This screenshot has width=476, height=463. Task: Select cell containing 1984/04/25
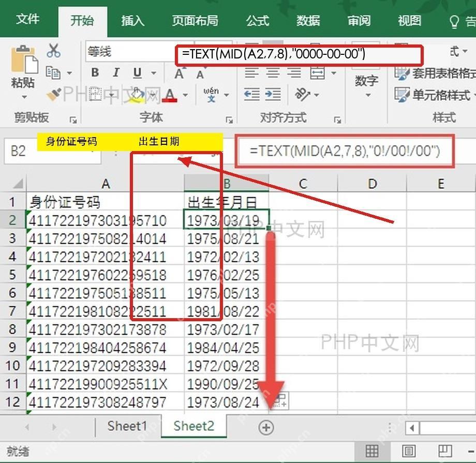(x=226, y=347)
